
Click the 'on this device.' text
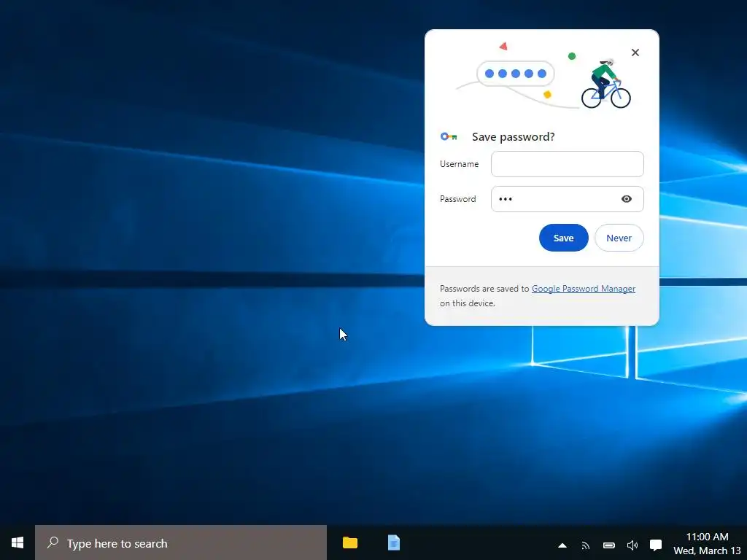tap(468, 303)
